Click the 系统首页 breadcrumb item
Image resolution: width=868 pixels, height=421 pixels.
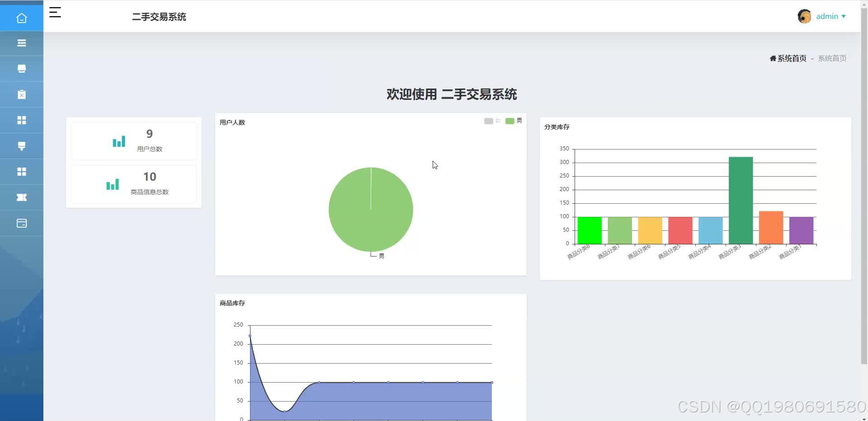791,58
